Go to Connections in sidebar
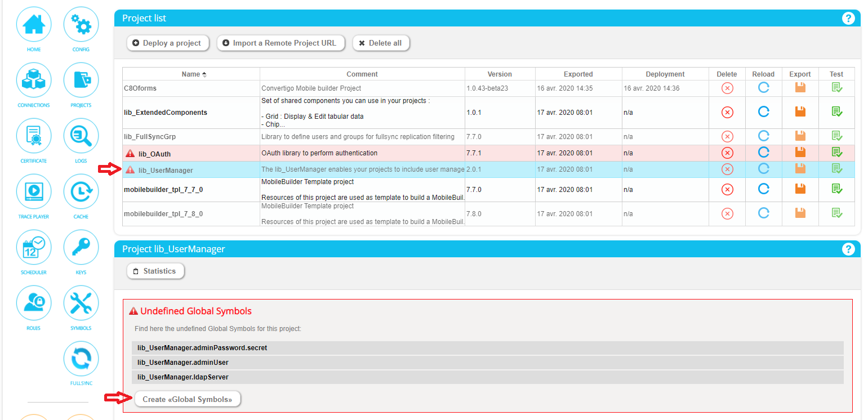 click(x=34, y=80)
